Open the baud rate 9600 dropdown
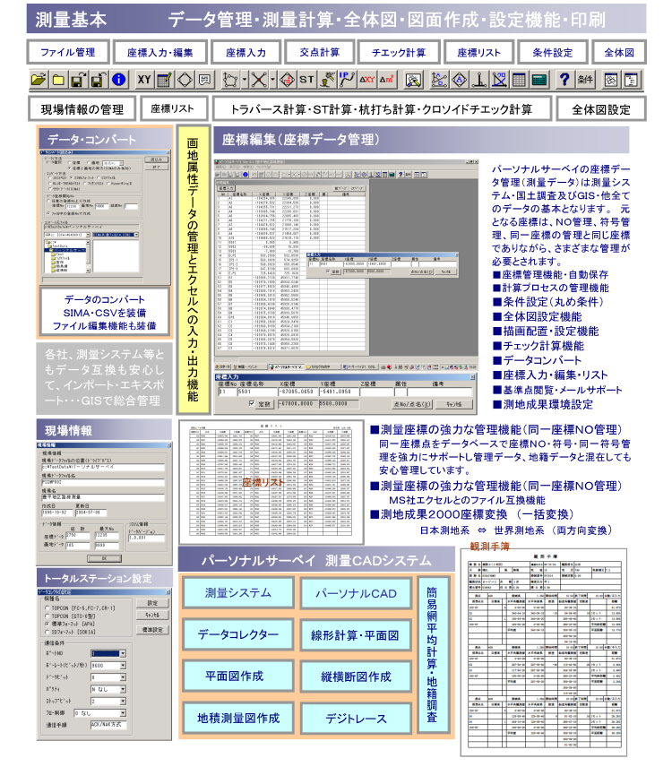The width and height of the screenshot is (672, 784). point(123,666)
